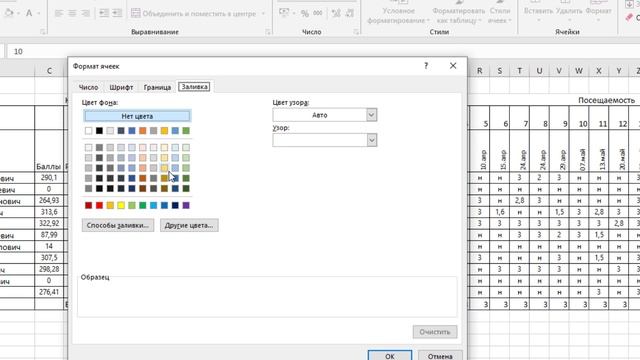
Task: Apply the percent style format
Action: click(x=305, y=13)
